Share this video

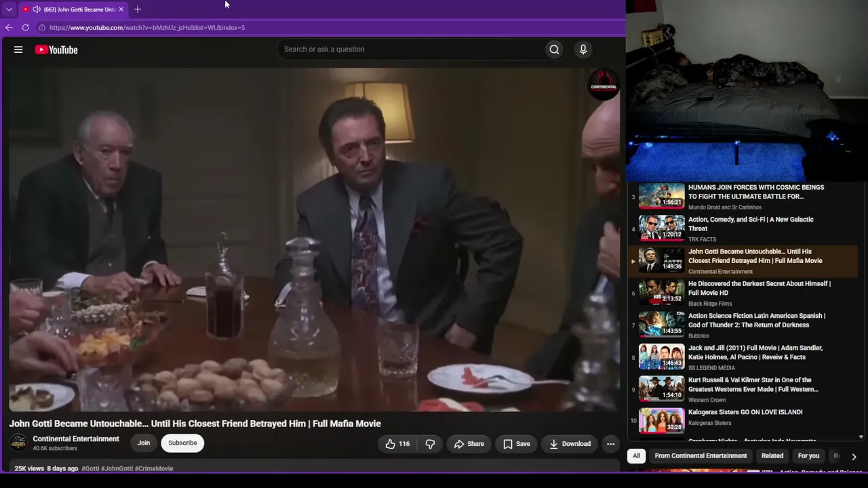[x=469, y=444]
